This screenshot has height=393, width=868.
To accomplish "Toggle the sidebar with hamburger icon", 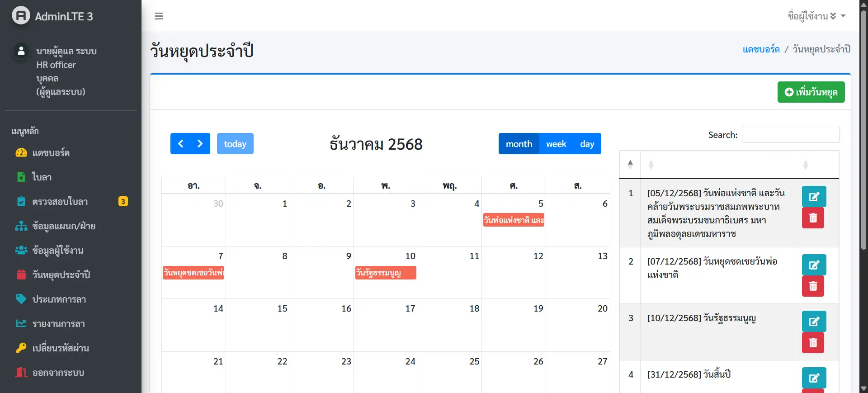I will pos(159,16).
